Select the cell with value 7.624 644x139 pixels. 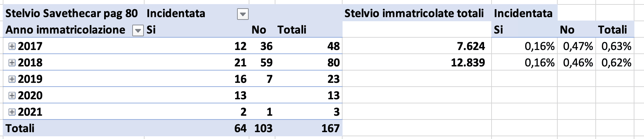pos(471,46)
